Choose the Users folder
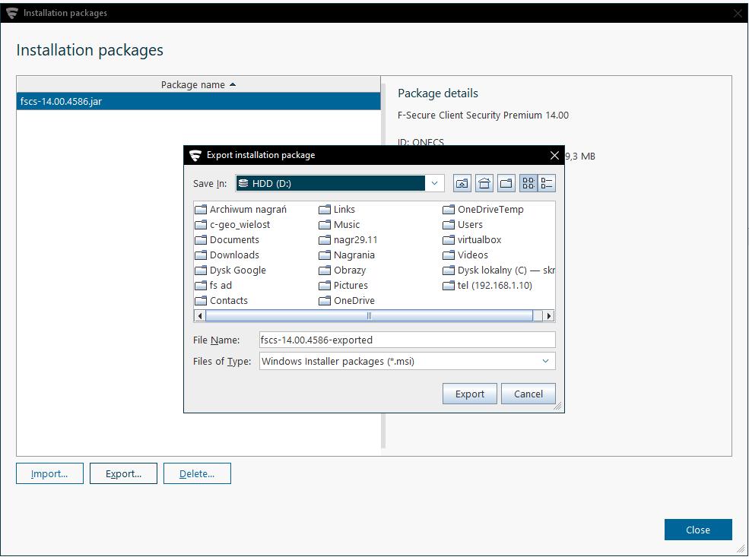Image resolution: width=749 pixels, height=560 pixels. (462, 224)
